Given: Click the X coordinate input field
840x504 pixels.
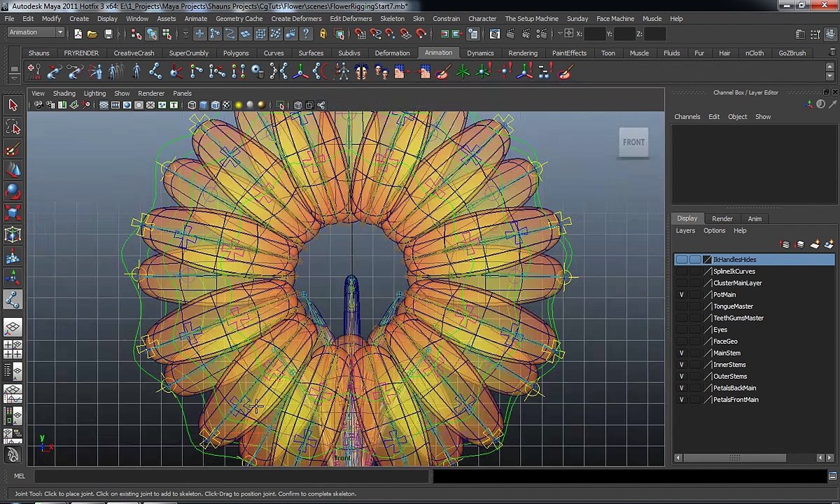Looking at the screenshot, I should point(594,34).
